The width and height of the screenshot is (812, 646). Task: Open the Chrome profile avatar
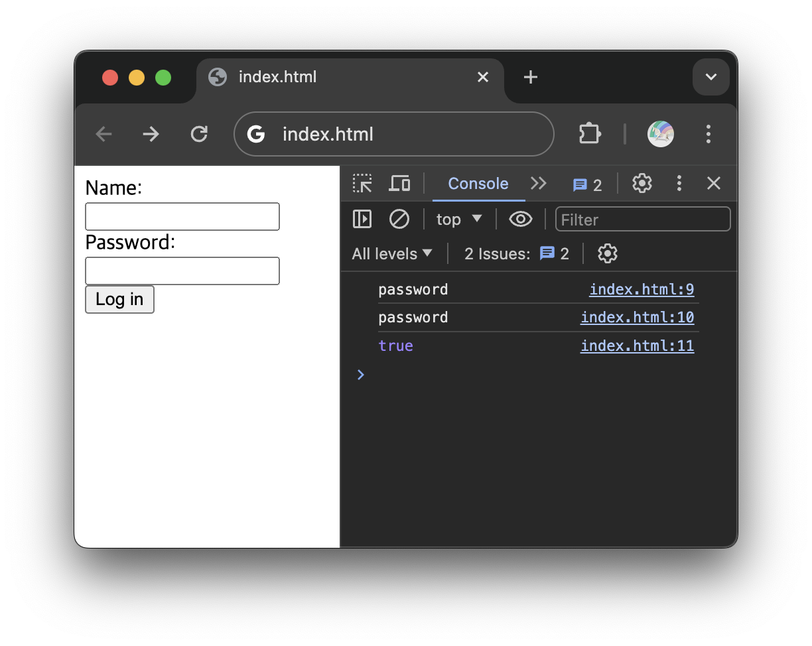(x=661, y=134)
